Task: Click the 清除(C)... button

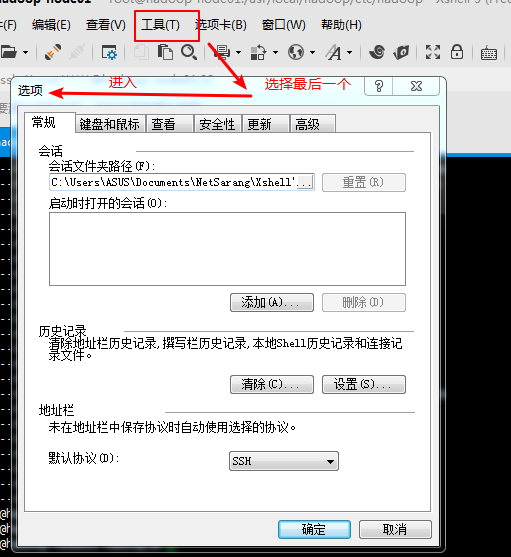Action: tap(272, 384)
